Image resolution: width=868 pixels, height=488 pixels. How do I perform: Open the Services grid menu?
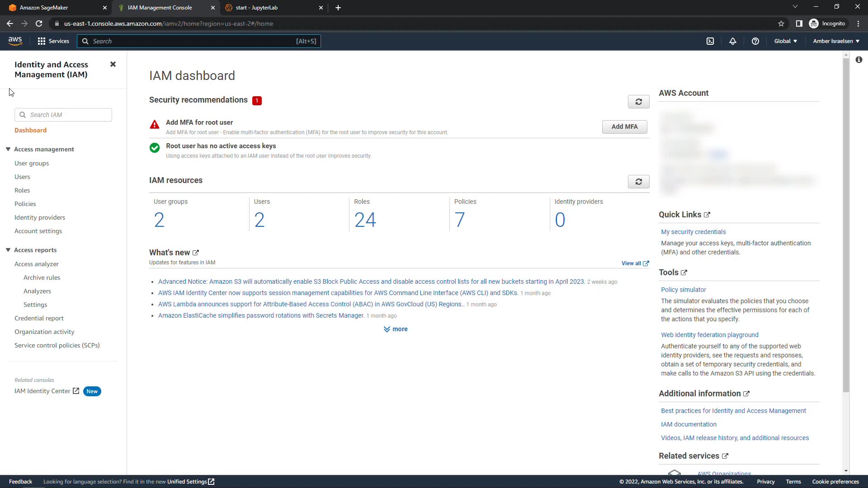53,41
